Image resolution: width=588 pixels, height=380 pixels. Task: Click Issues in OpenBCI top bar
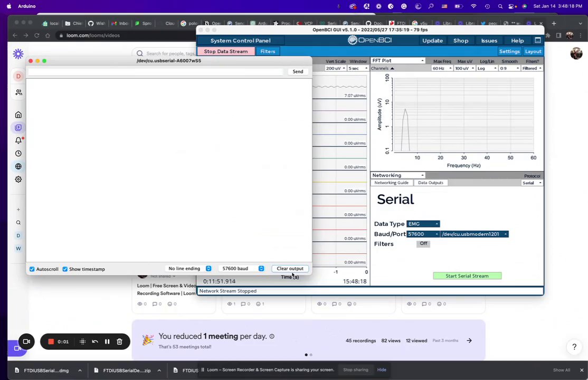coord(489,41)
